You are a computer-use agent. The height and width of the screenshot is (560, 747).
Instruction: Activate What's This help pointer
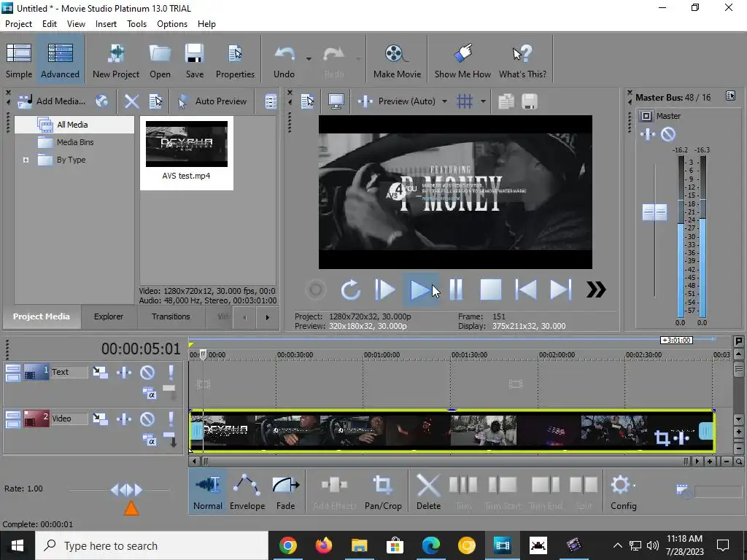[522, 60]
